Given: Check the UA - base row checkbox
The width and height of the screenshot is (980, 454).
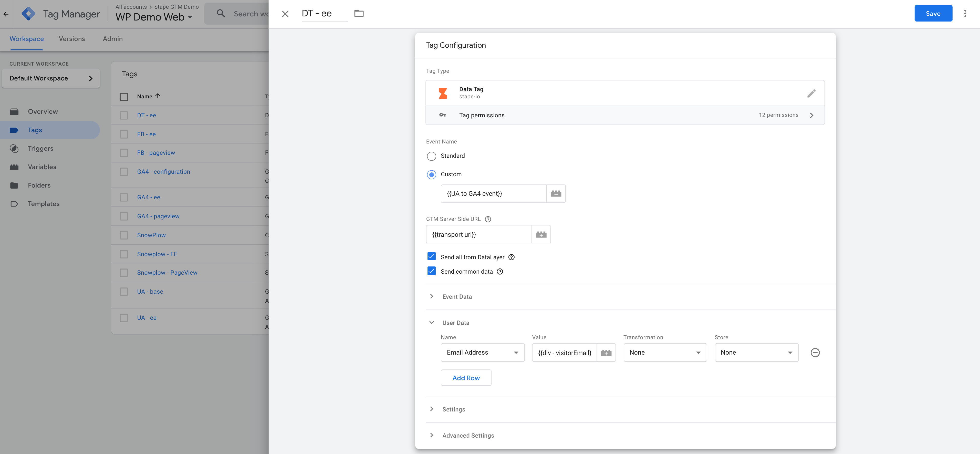Looking at the screenshot, I should [x=124, y=292].
